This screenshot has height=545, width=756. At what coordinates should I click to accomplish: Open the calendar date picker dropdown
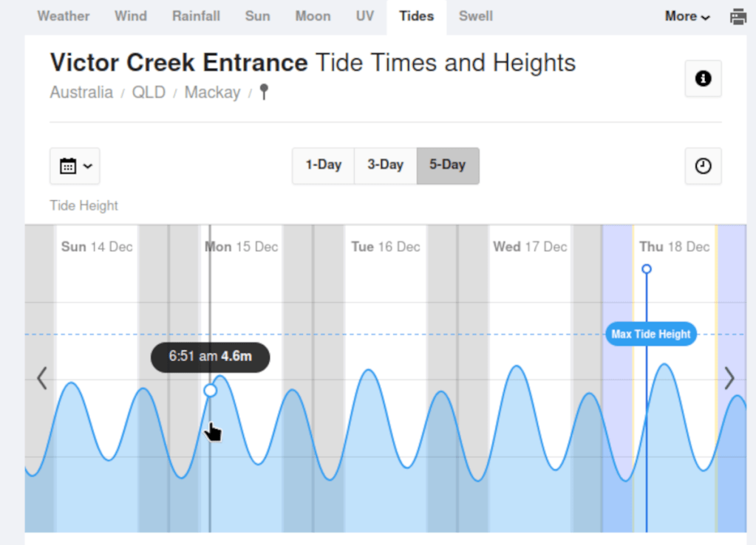click(75, 165)
